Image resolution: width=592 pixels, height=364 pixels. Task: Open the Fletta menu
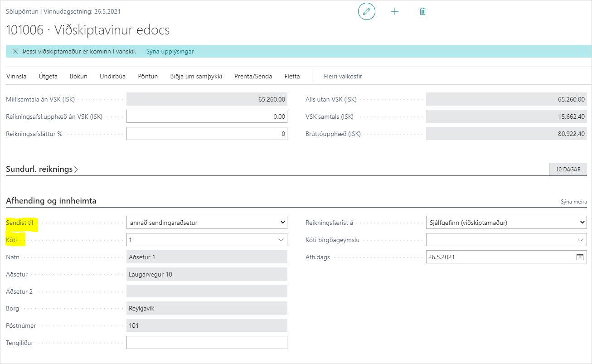click(x=292, y=76)
